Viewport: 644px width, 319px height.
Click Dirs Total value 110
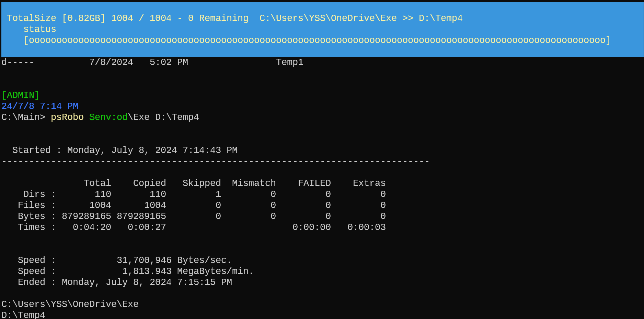point(103,194)
